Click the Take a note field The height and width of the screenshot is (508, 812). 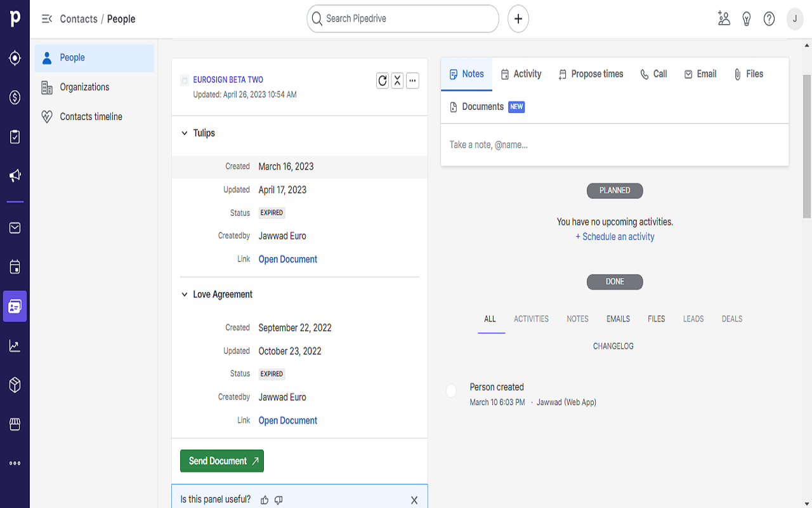pos(615,145)
